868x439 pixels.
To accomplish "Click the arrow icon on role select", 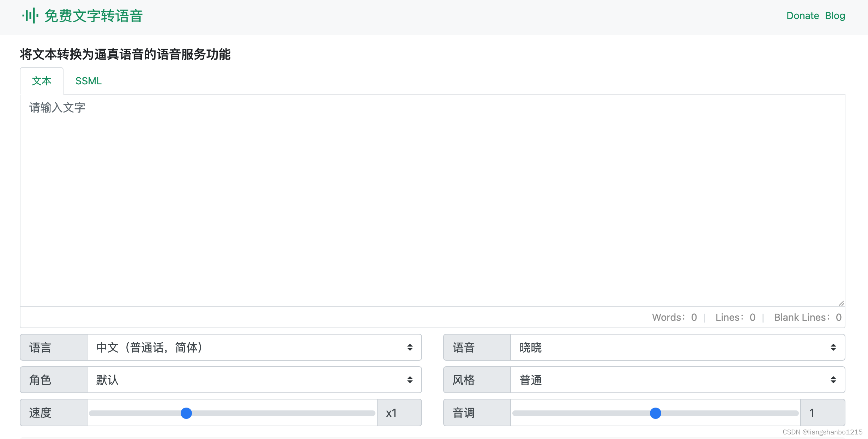I will click(x=410, y=380).
